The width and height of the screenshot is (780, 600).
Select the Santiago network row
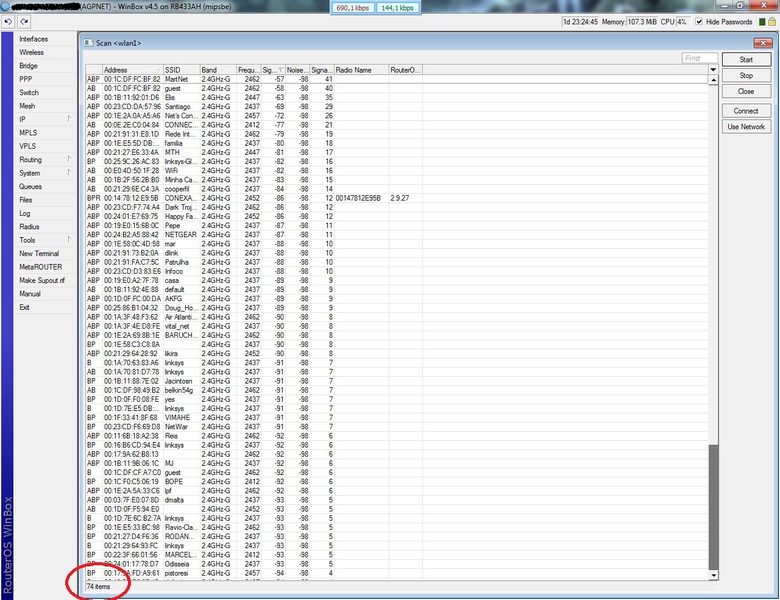(x=396, y=106)
